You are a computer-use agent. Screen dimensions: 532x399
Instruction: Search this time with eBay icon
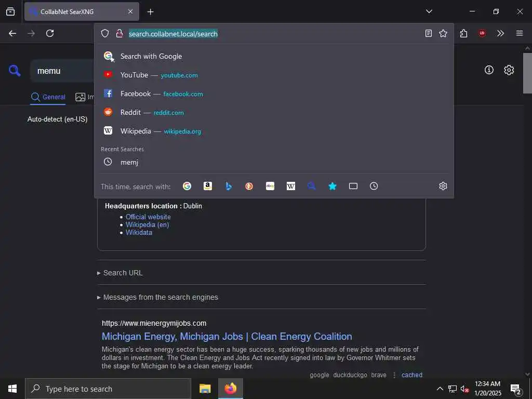(270, 186)
